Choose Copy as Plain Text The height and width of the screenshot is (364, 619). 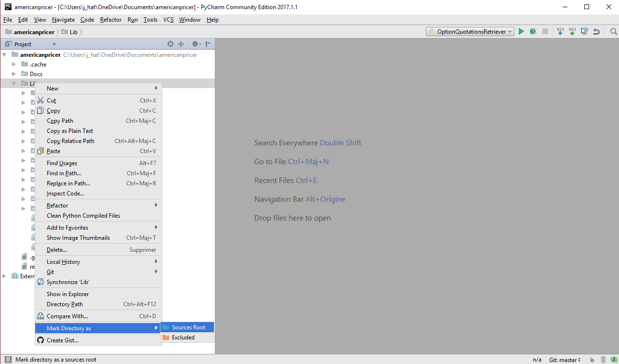coord(98,130)
